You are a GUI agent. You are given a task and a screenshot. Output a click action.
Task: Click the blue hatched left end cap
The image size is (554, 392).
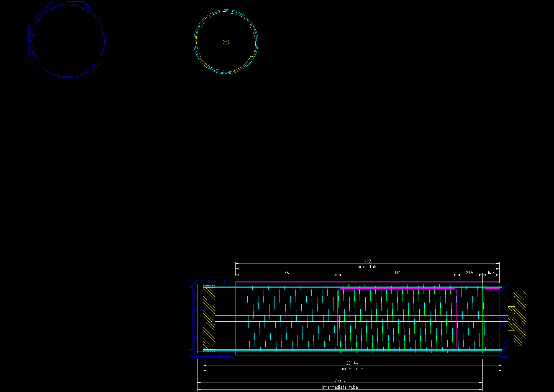tap(195, 318)
